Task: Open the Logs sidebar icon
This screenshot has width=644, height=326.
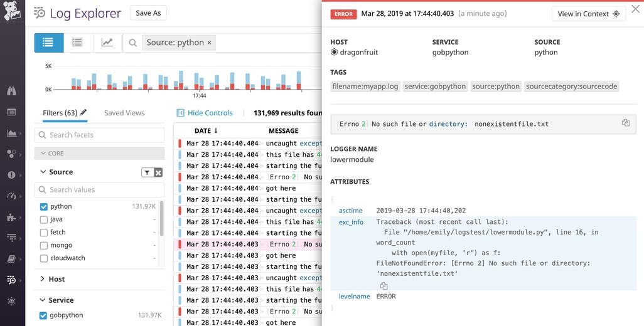Action: click(11, 280)
